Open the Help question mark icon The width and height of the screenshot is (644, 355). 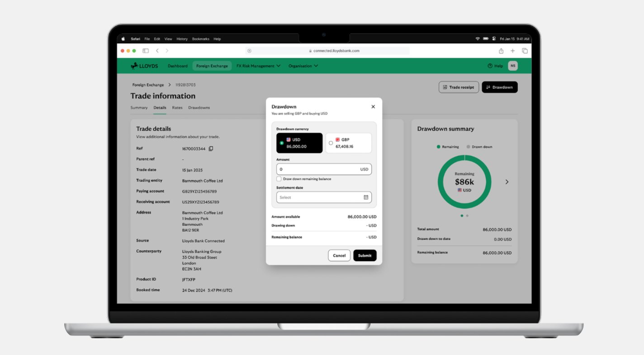pyautogui.click(x=489, y=66)
